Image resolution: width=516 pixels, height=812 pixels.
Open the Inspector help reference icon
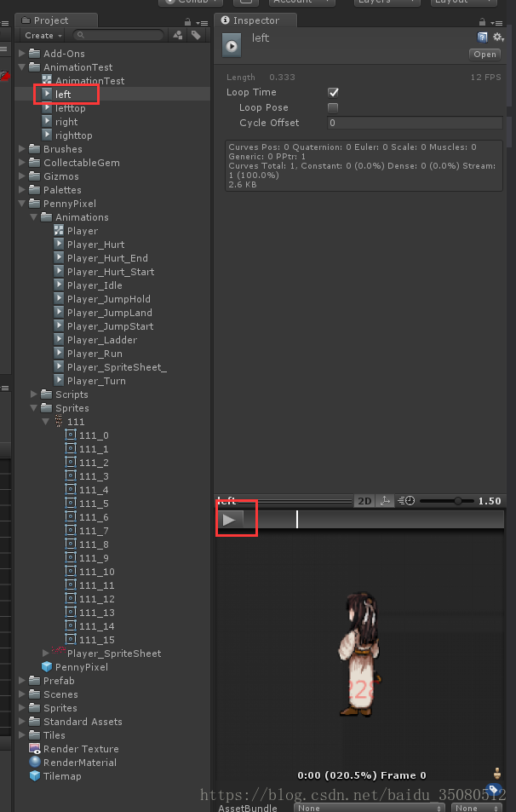[482, 37]
